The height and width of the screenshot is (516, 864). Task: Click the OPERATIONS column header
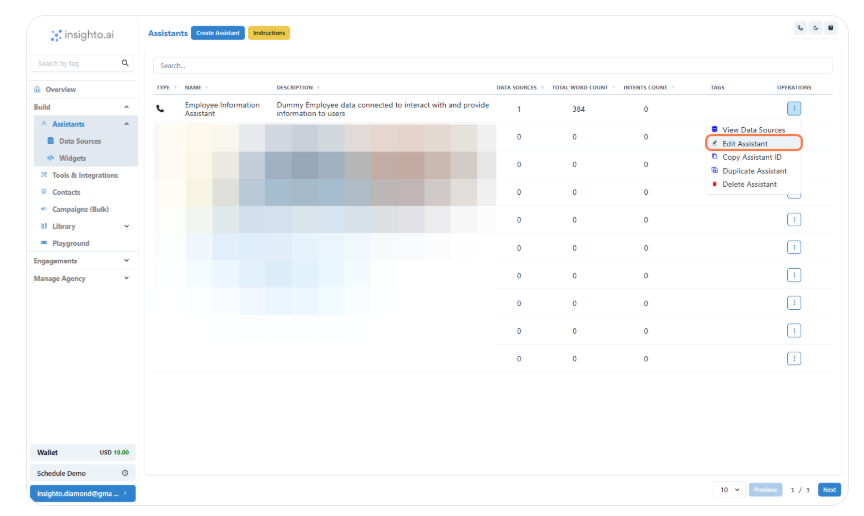pos(794,88)
